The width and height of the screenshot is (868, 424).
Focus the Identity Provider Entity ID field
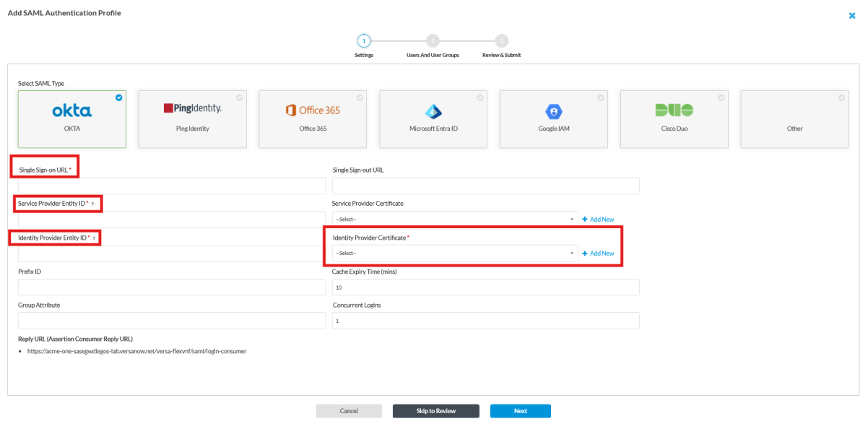tap(172, 254)
